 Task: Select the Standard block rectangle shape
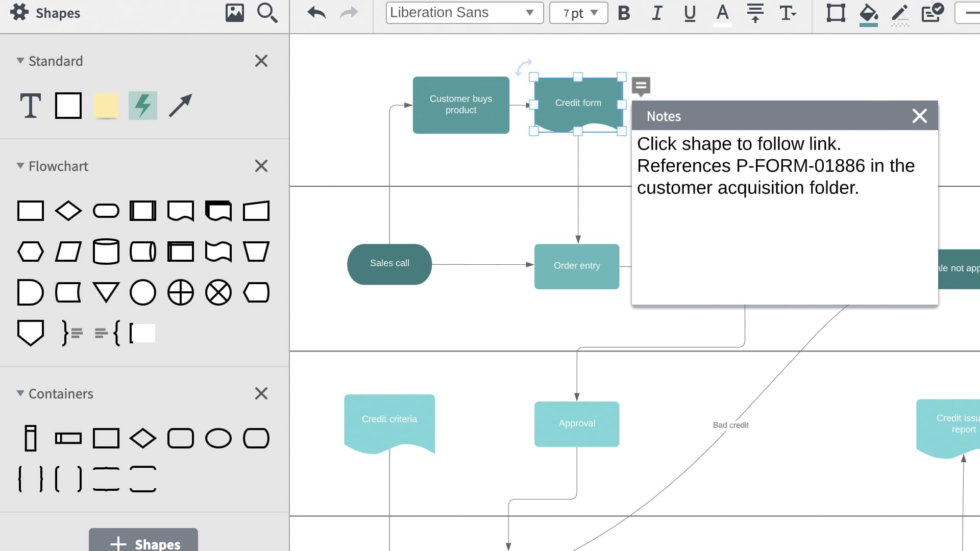coord(68,106)
